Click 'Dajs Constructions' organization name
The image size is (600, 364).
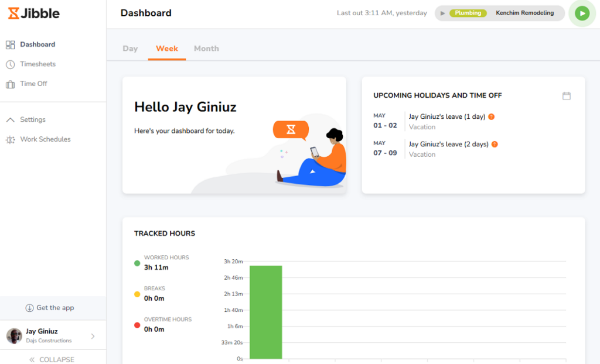(49, 341)
